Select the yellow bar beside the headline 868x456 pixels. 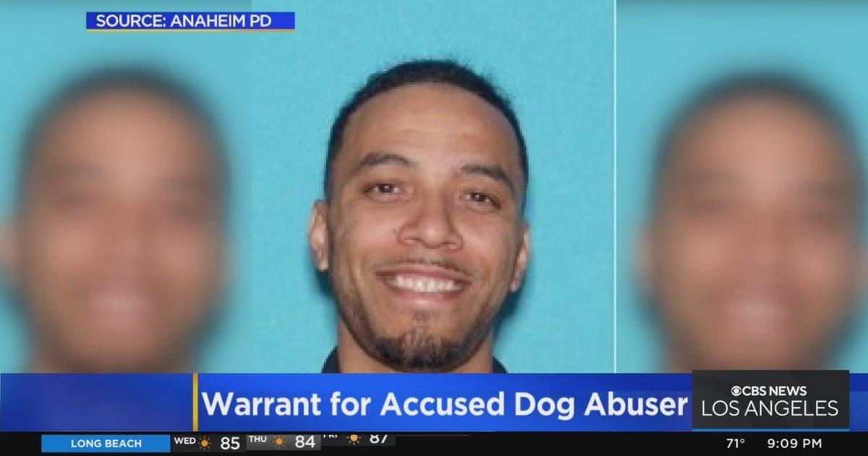pyautogui.click(x=195, y=402)
